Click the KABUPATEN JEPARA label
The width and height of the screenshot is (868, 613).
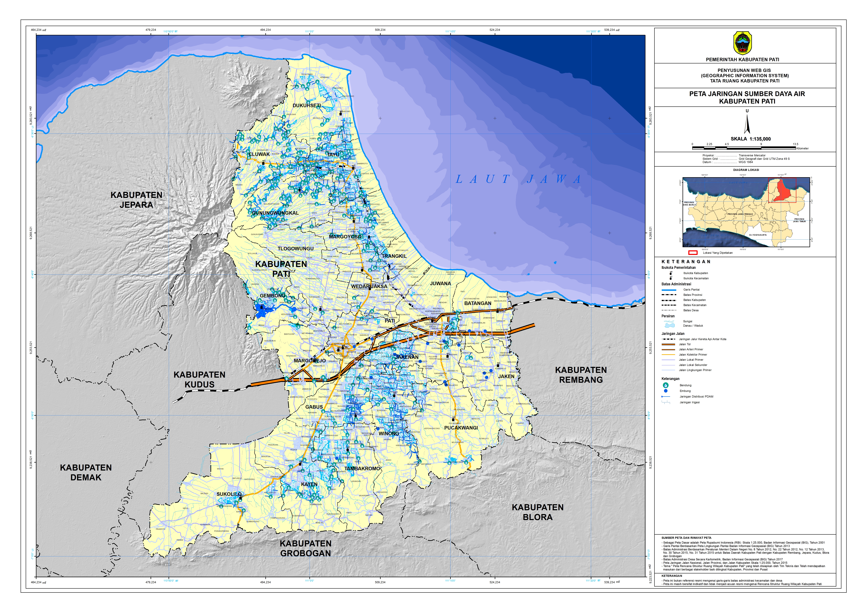[x=136, y=200]
